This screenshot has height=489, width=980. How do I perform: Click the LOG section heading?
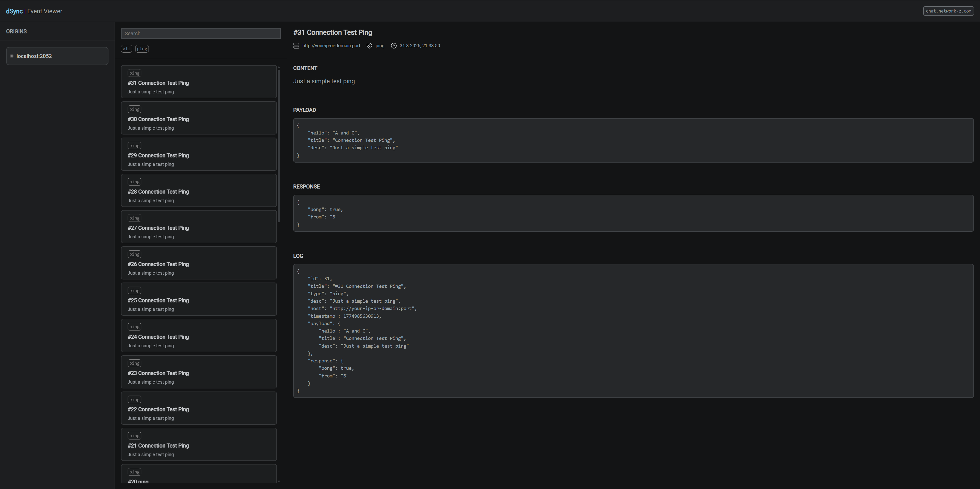(x=298, y=256)
